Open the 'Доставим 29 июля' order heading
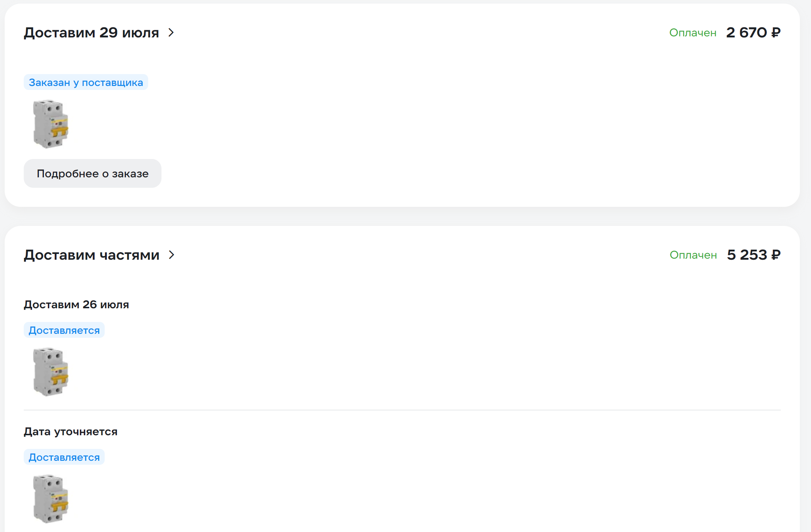 coord(91,33)
